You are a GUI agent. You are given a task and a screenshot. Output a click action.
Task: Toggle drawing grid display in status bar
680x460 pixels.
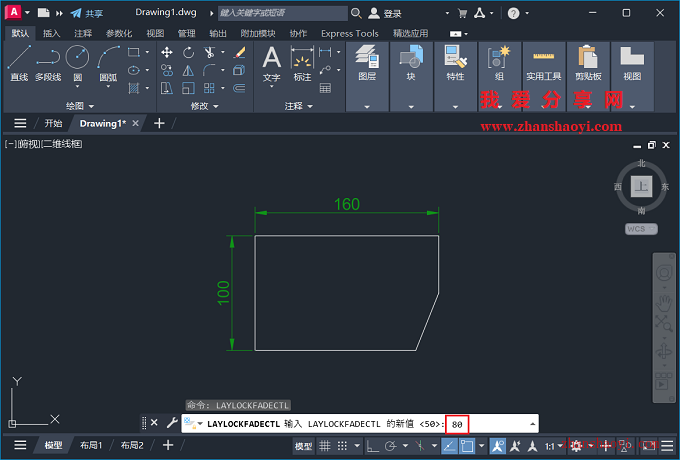[x=325, y=446]
